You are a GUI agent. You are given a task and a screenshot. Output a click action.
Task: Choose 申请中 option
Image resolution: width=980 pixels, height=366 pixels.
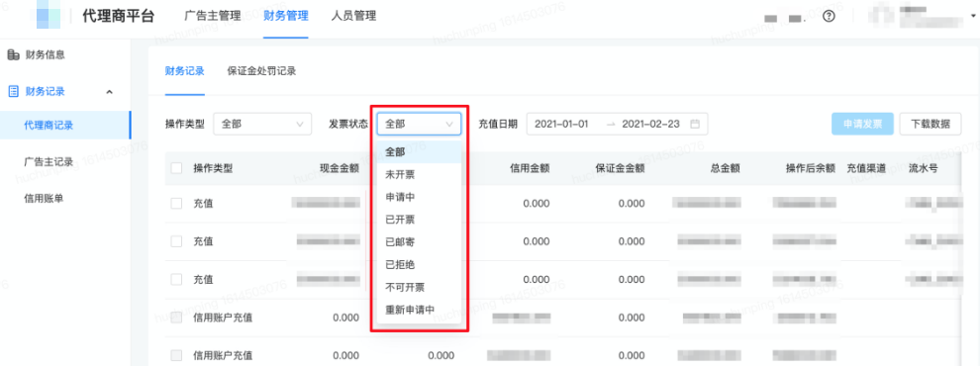pos(419,197)
